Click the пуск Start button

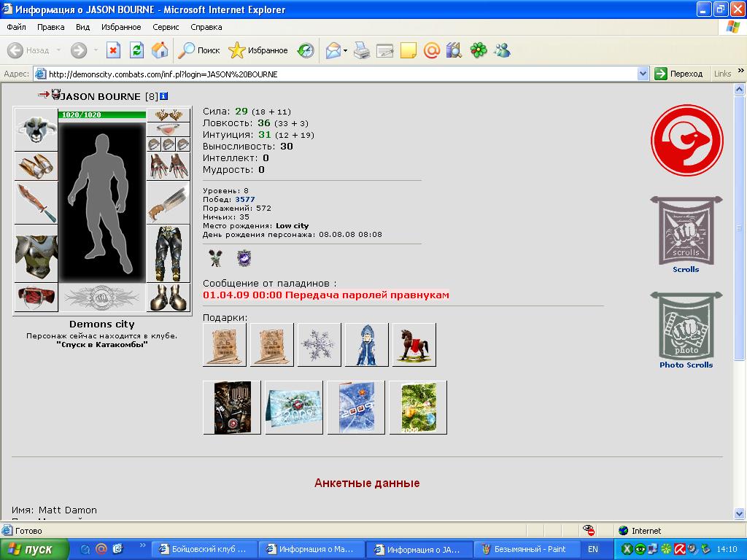[x=34, y=550]
